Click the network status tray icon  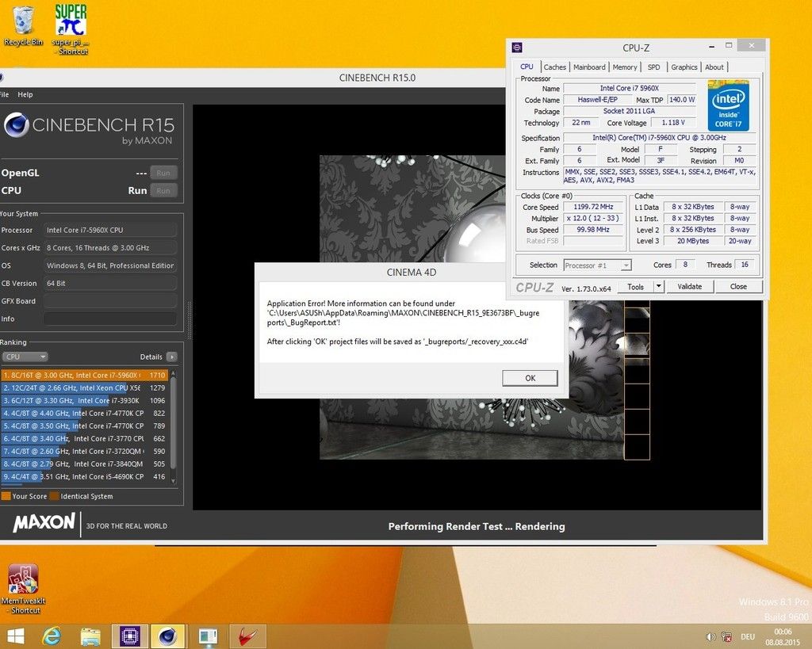726,636
